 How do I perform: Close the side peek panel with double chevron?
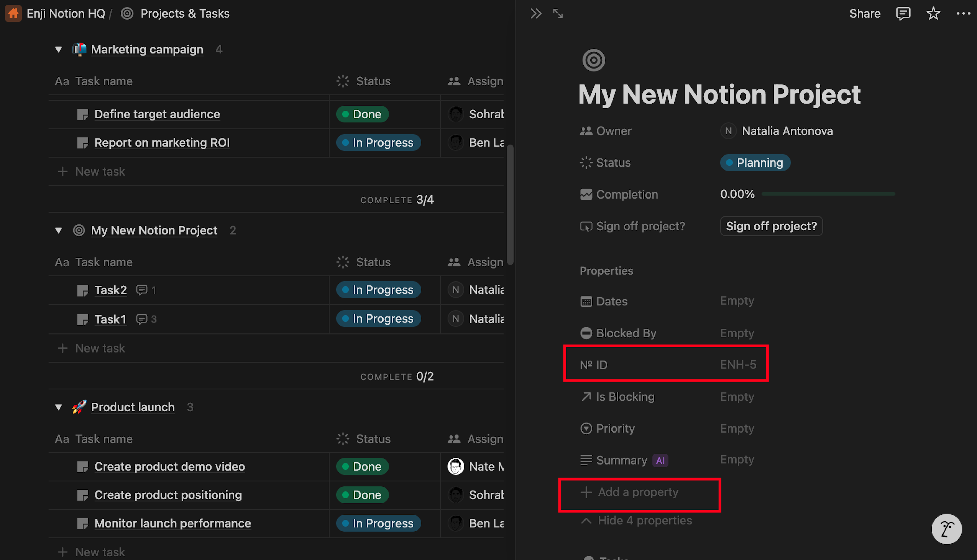coord(536,13)
